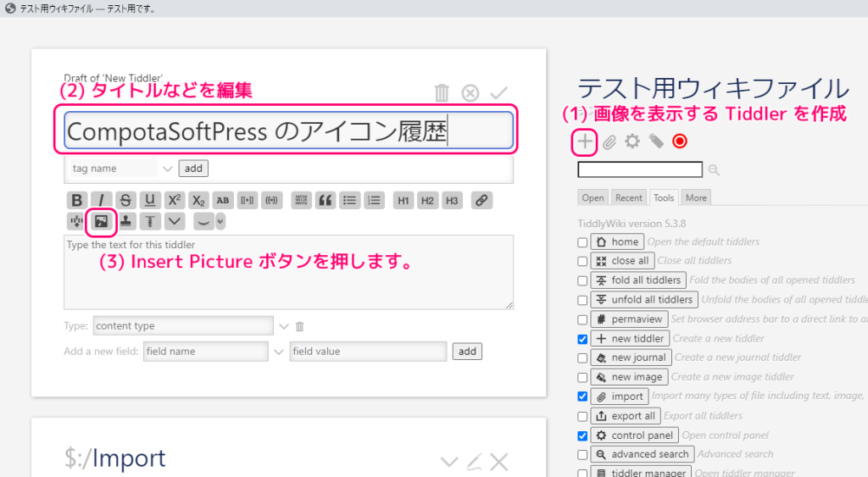Apply superscript formatting
Screen dimensions: 868x477
174,200
